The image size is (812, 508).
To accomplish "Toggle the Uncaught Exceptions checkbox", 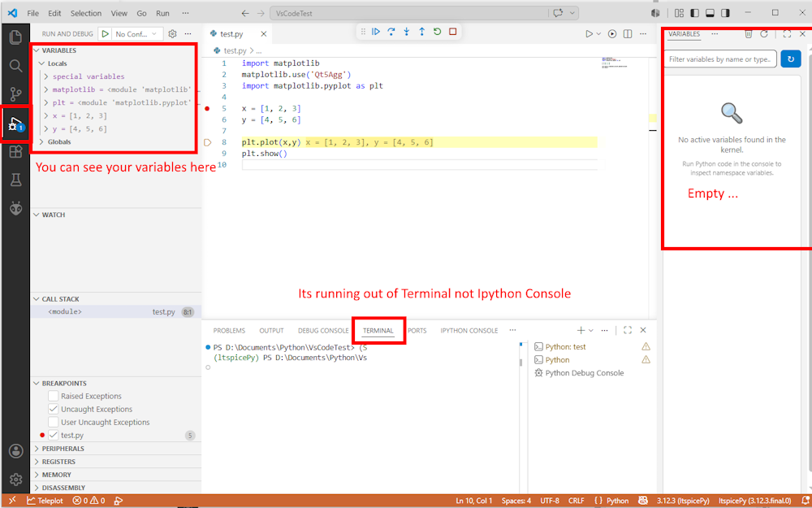I will point(54,409).
